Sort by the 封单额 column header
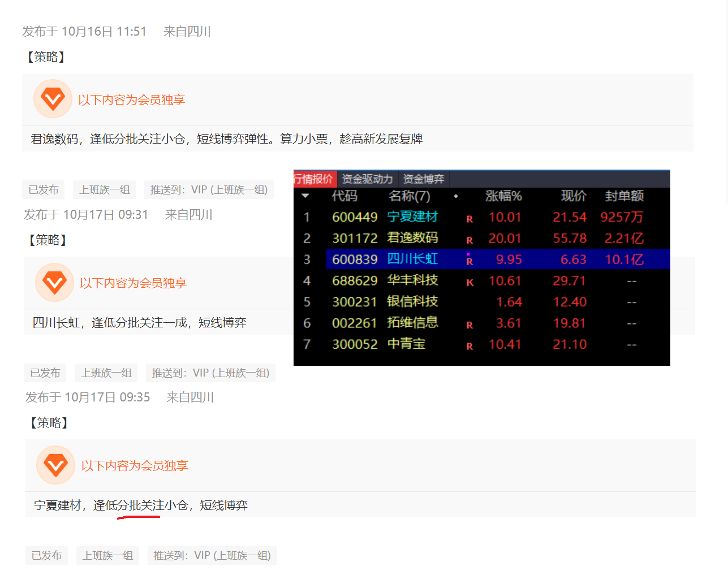The height and width of the screenshot is (575, 728). tap(624, 196)
